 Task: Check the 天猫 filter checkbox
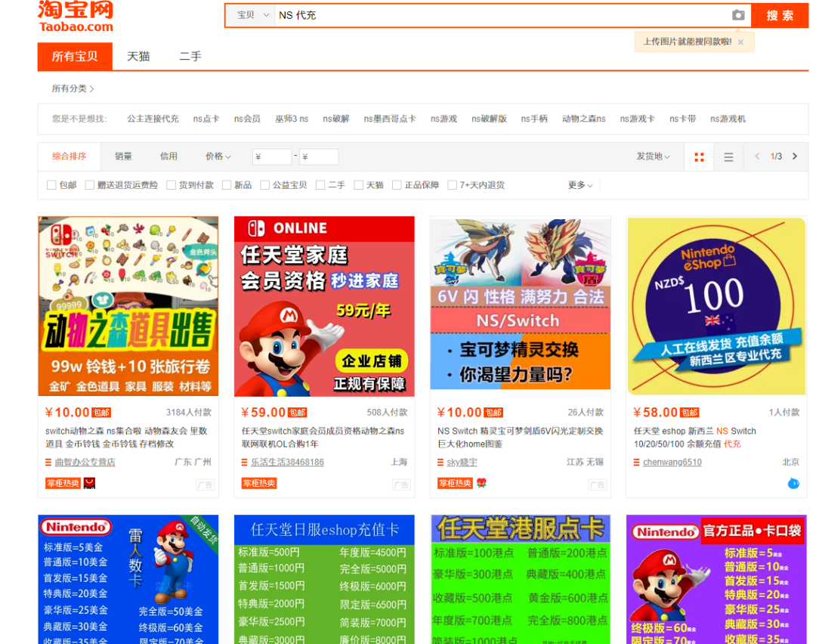click(x=358, y=185)
